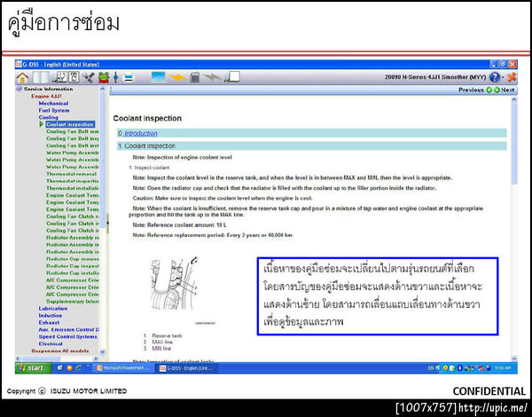Image resolution: width=532 pixels, height=417 pixels.
Task: Click tree panel scroll-down arrow
Action: tap(102, 352)
